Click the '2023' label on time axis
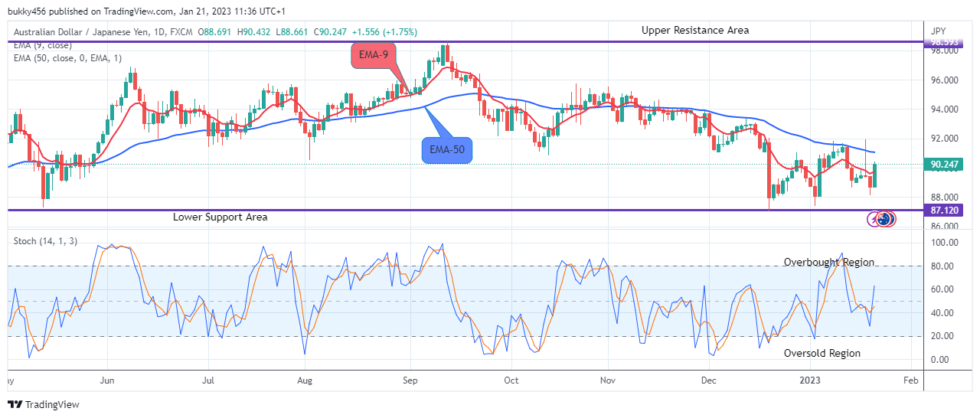The height and width of the screenshot is (418, 980). tap(810, 380)
